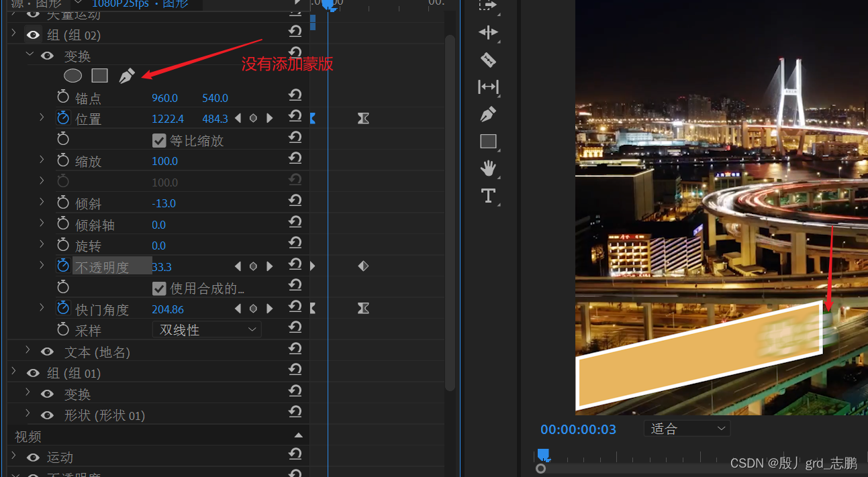Image resolution: width=868 pixels, height=477 pixels.
Task: Select the 不透明度 property label
Action: tap(102, 267)
